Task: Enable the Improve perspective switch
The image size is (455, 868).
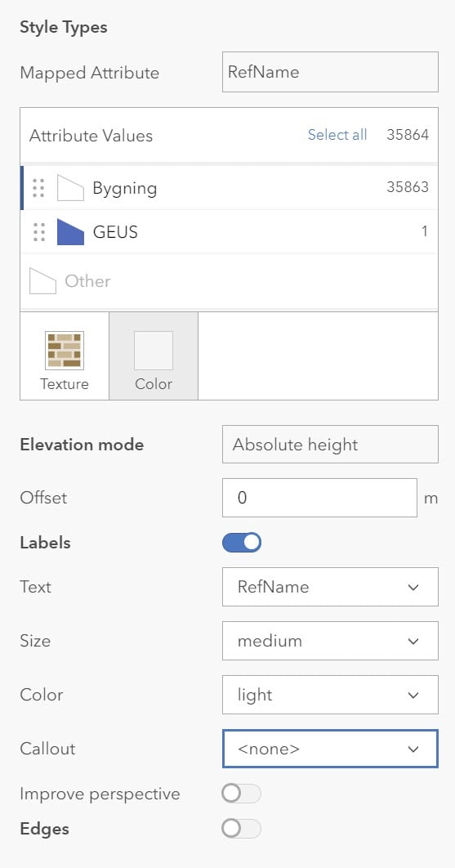Action: click(x=241, y=794)
